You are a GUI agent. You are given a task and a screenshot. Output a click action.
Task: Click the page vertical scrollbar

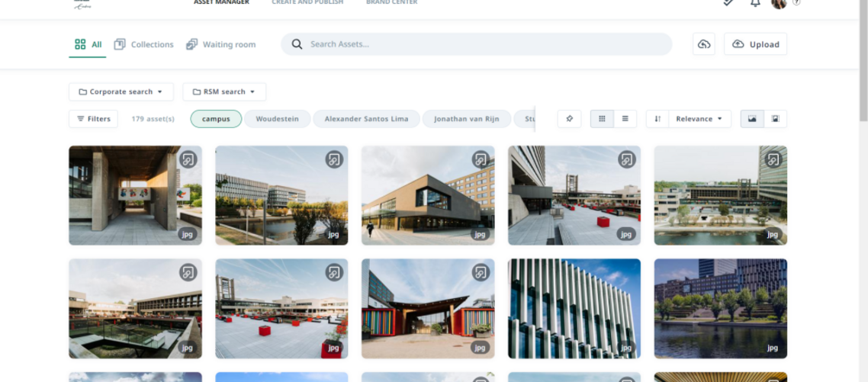pos(863,61)
